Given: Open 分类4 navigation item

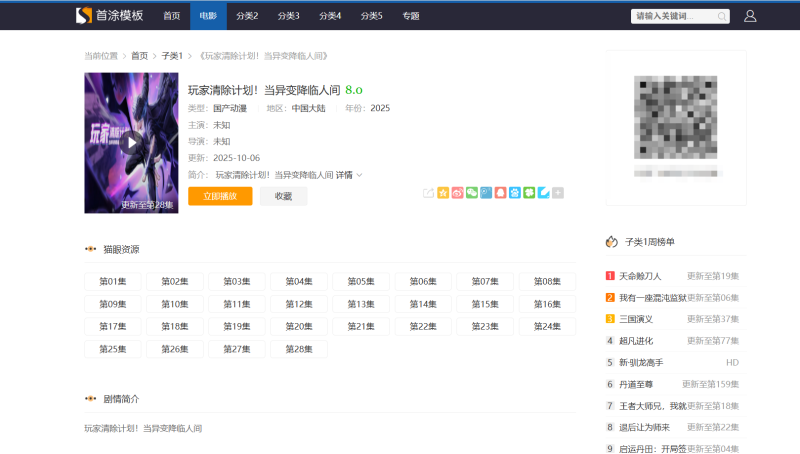Looking at the screenshot, I should (x=330, y=16).
